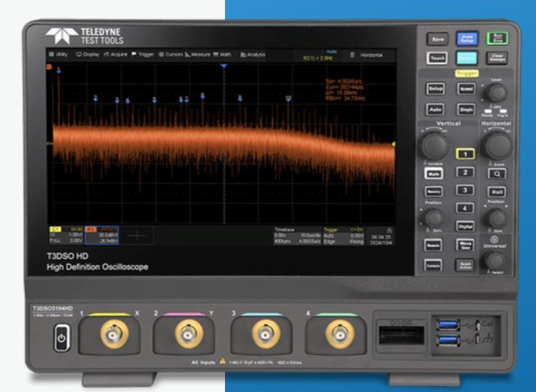Touch the channel 1 BNC input
Screen dimensions: 536x392
(115, 334)
